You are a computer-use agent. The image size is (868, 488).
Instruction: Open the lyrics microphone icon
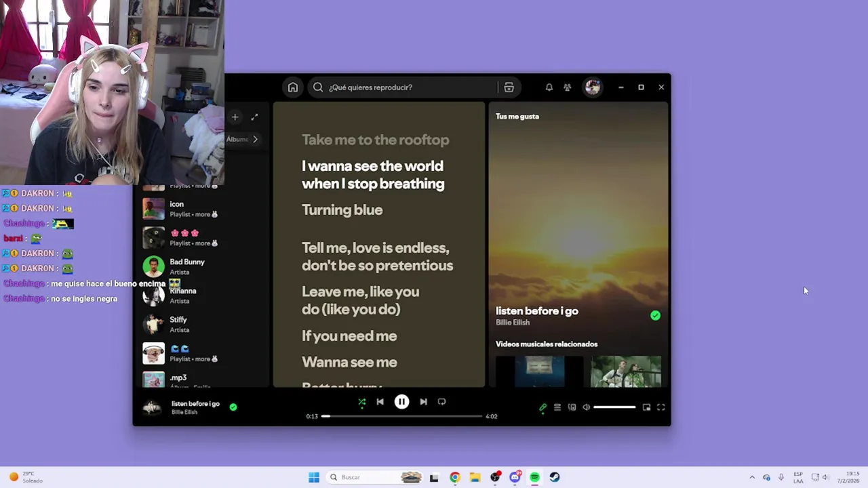click(x=542, y=407)
